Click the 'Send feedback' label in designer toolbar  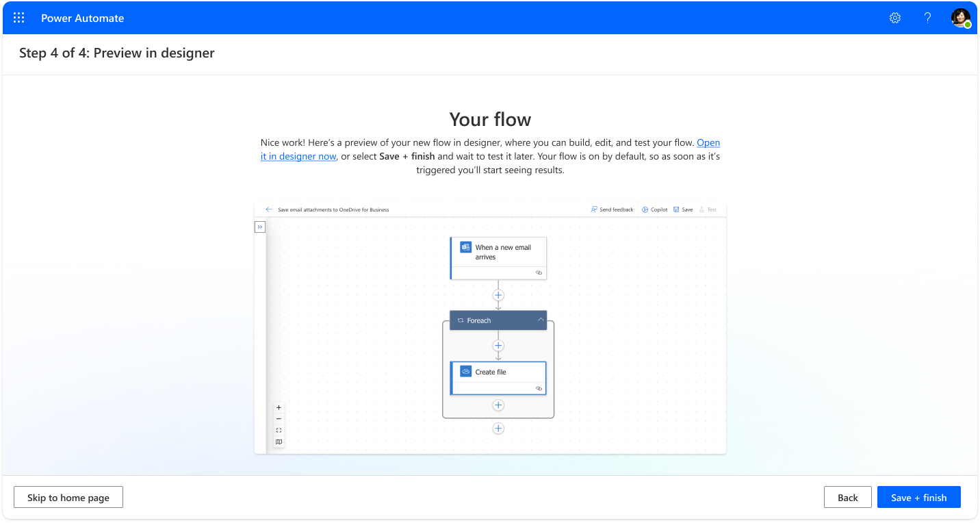point(617,209)
